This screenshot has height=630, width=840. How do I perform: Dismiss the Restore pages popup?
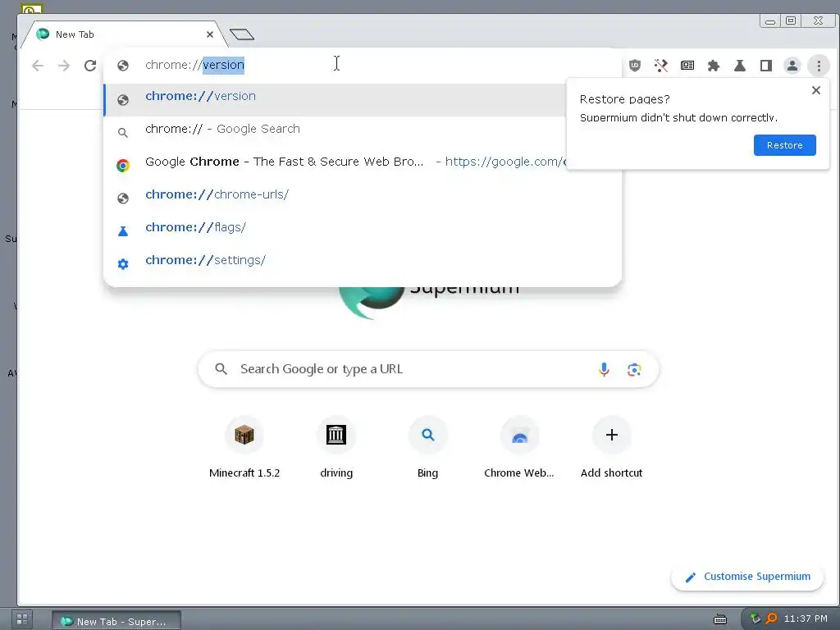click(x=816, y=90)
